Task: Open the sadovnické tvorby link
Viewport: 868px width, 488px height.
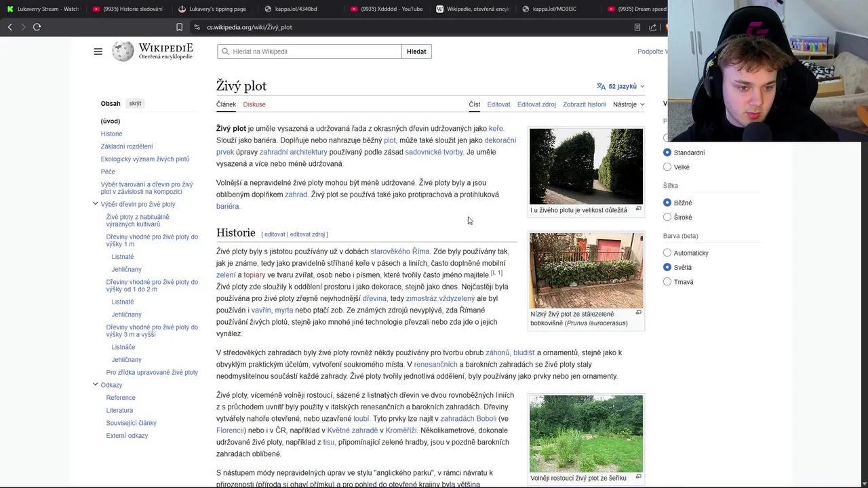Action: [434, 152]
